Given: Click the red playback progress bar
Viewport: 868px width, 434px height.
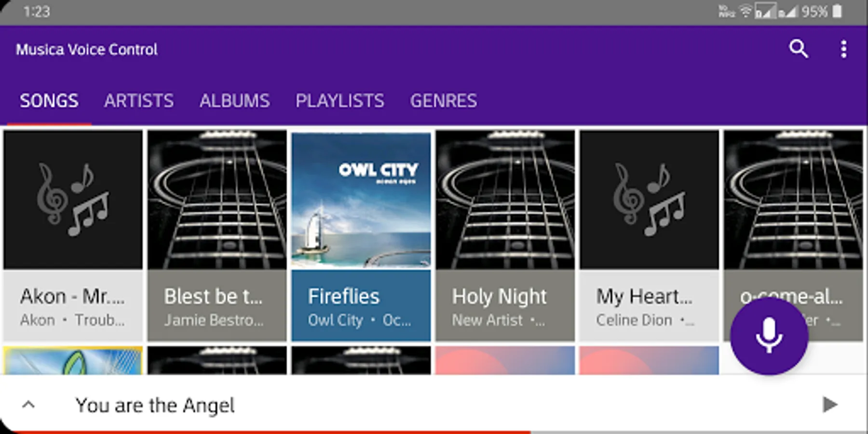Looking at the screenshot, I should [x=265, y=432].
